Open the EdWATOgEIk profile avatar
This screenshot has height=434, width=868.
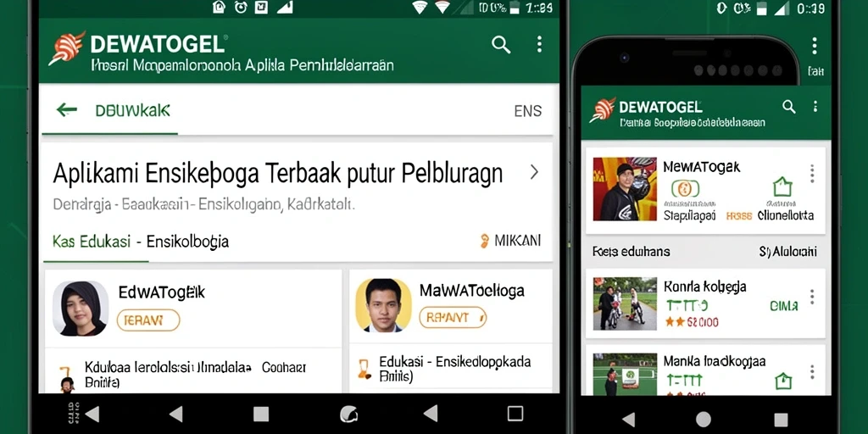pos(81,308)
